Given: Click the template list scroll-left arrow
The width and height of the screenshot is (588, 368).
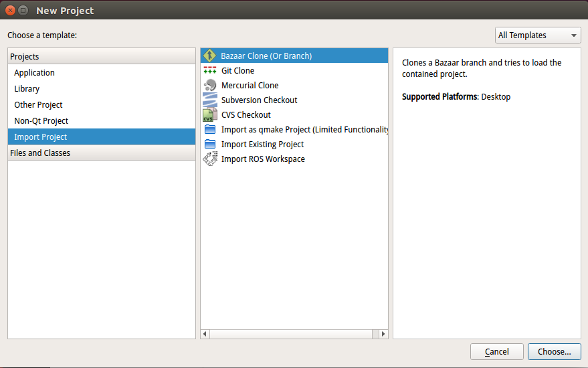Looking at the screenshot, I should point(205,334).
